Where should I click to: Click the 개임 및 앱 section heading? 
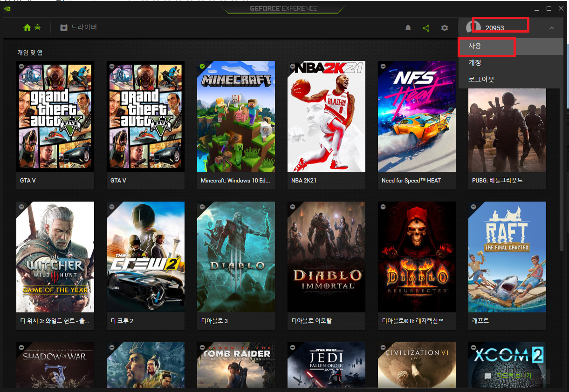[30, 53]
